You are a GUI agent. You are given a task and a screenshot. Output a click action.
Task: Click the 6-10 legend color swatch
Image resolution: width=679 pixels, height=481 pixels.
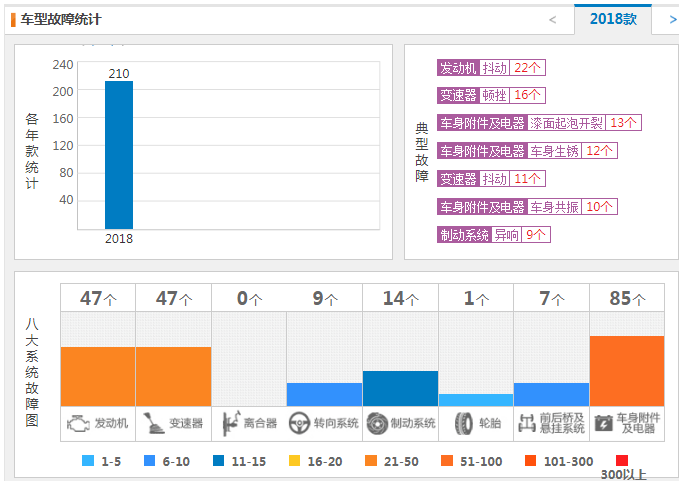point(149,460)
